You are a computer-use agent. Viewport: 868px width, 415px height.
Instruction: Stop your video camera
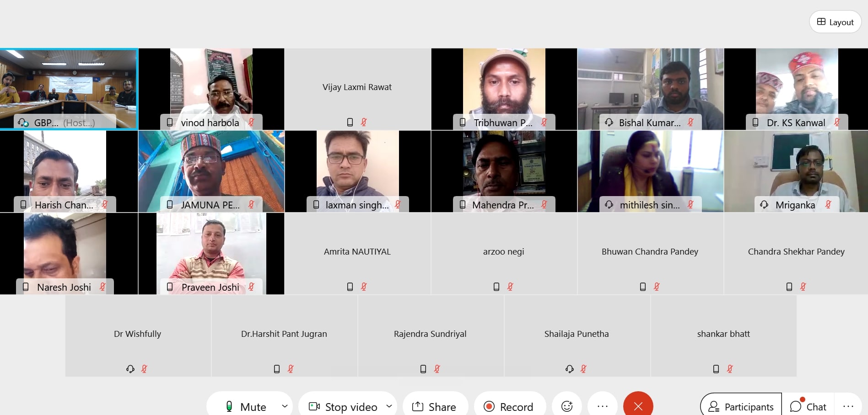[x=343, y=406]
